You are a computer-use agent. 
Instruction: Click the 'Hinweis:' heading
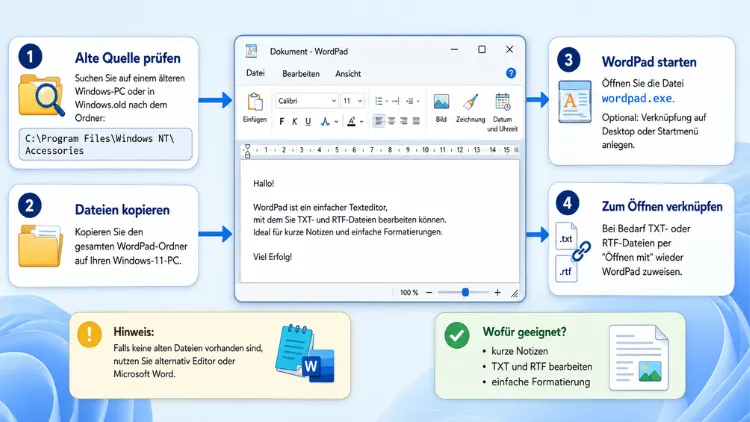pyautogui.click(x=133, y=332)
